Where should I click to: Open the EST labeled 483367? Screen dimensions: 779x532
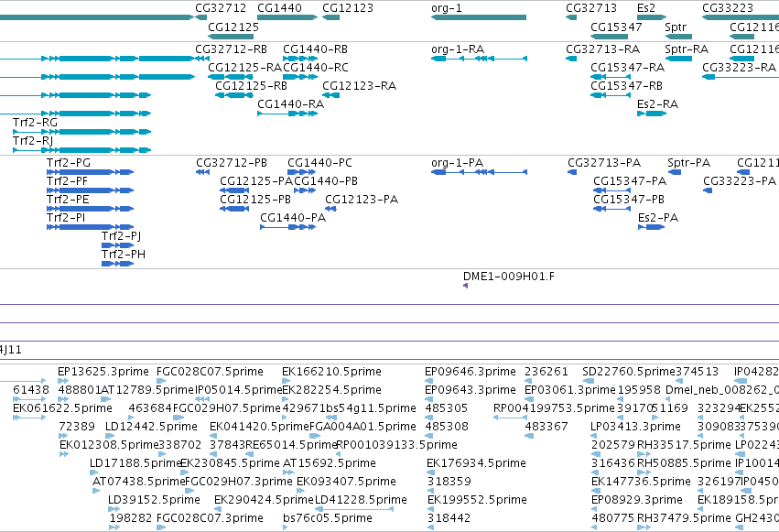point(529,436)
